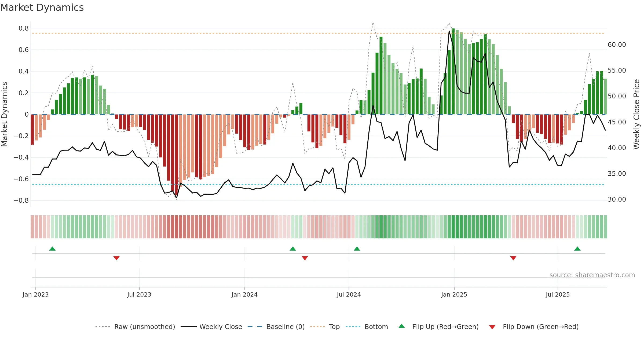Click the Jul 2025 x-axis label
The height and width of the screenshot is (362, 644).
tap(558, 294)
